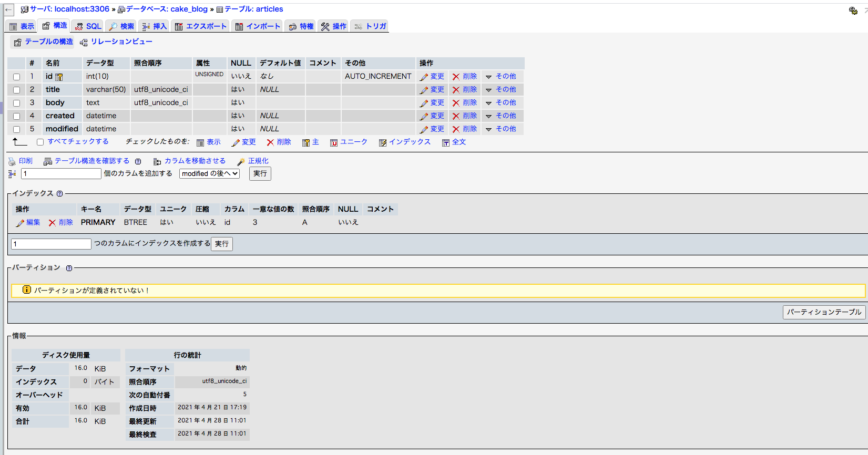Image resolution: width=868 pixels, height=455 pixels.
Task: Click the fulltext icon in bulk actions
Action: [x=446, y=142]
